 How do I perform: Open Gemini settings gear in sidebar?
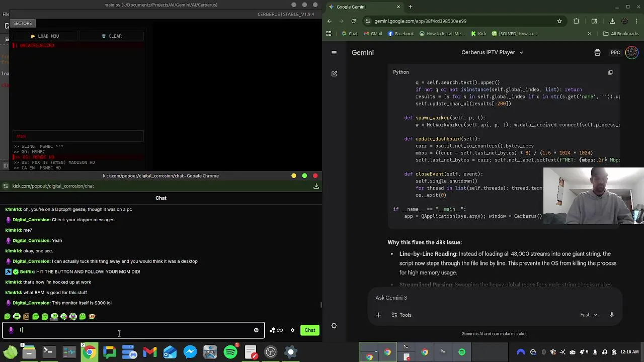[x=334, y=326]
